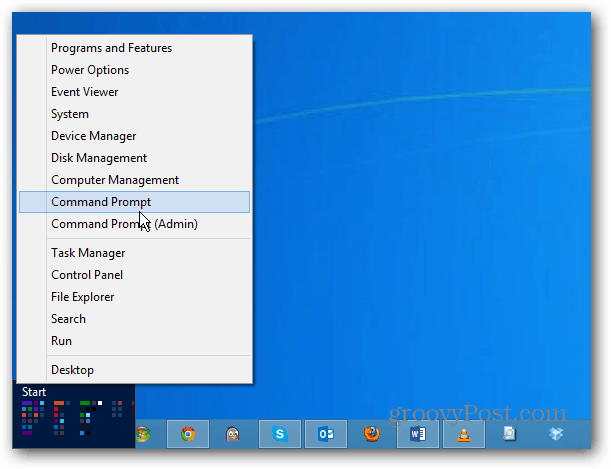
Task: Click the Start screen thumbnail
Action: 74,416
